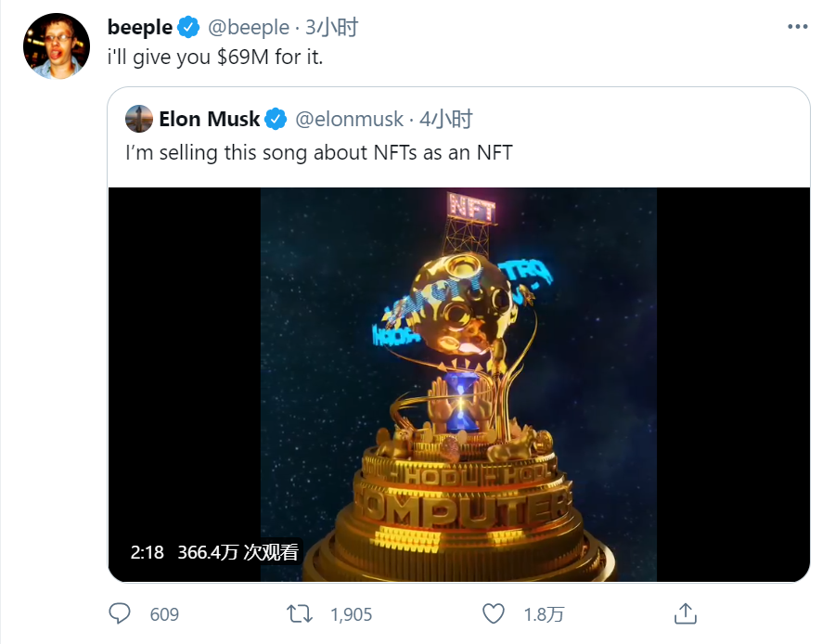The height and width of the screenshot is (644, 822).
Task: Click Elon Musk's verified badge
Action: [276, 119]
